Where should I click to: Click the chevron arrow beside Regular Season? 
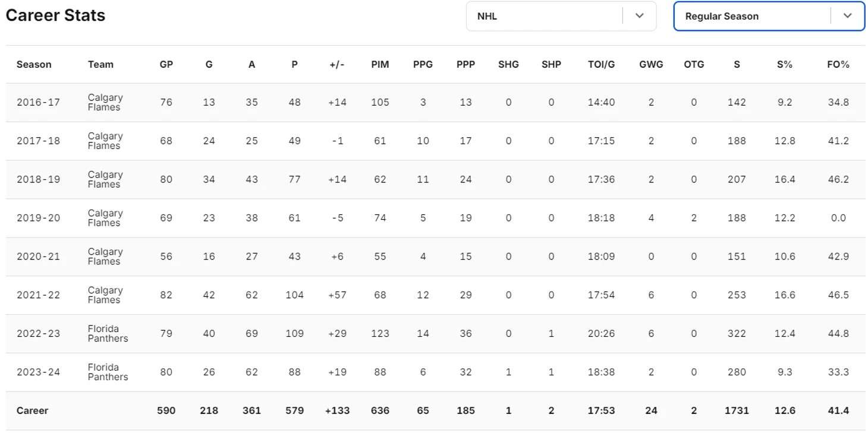coord(848,16)
